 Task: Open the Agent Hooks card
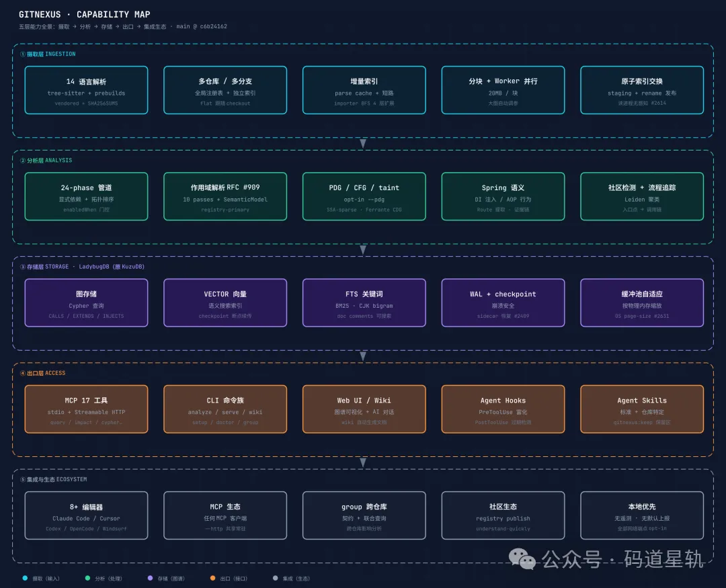[x=503, y=409]
